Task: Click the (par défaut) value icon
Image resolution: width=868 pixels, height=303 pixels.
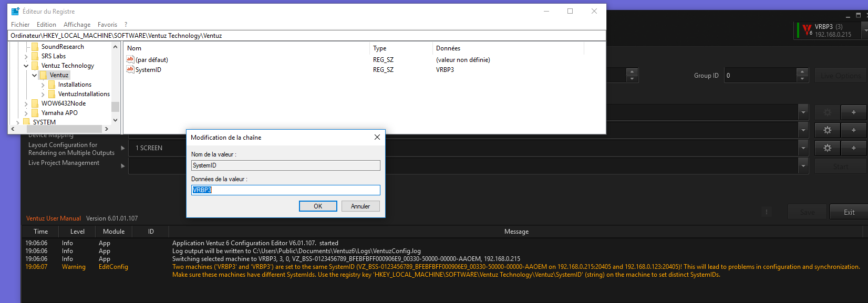Action: 130,59
